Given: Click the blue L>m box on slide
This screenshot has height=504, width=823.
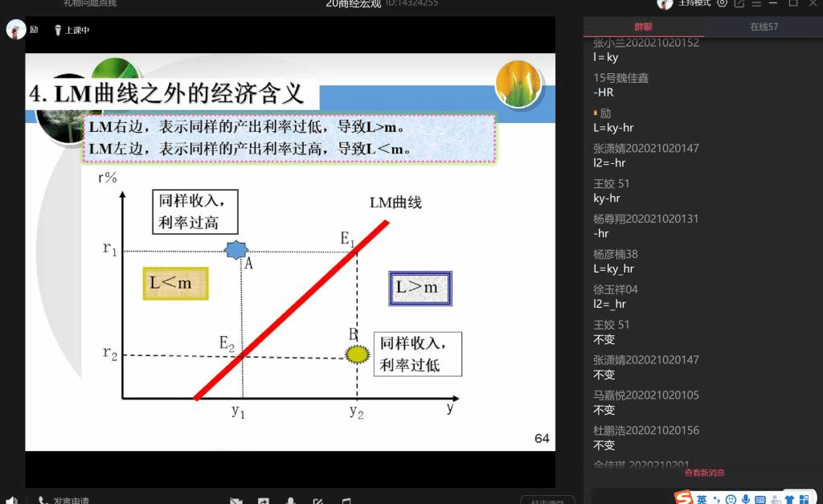Looking at the screenshot, I should [x=420, y=289].
